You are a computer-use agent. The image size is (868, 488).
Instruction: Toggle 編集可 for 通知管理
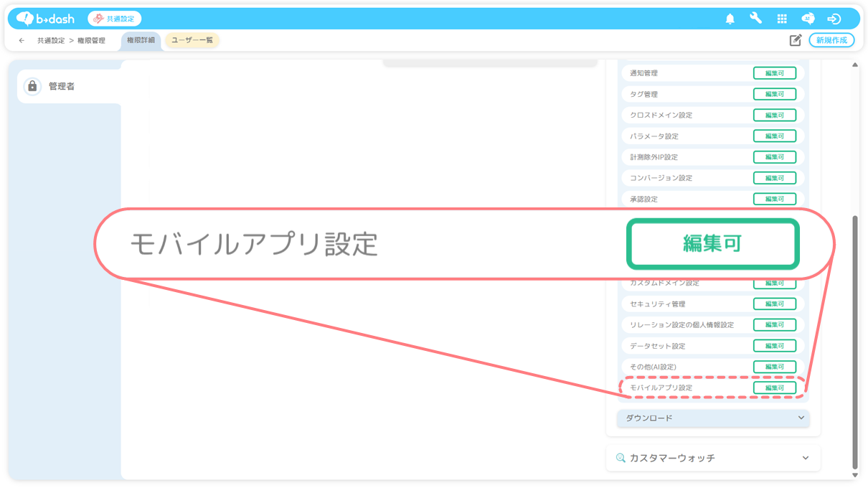pos(774,73)
